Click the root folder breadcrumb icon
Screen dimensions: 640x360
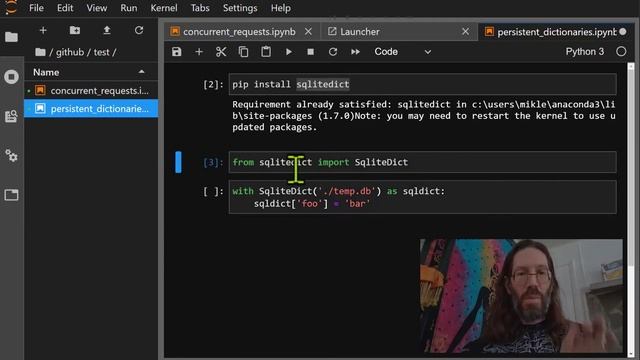pyautogui.click(x=40, y=52)
